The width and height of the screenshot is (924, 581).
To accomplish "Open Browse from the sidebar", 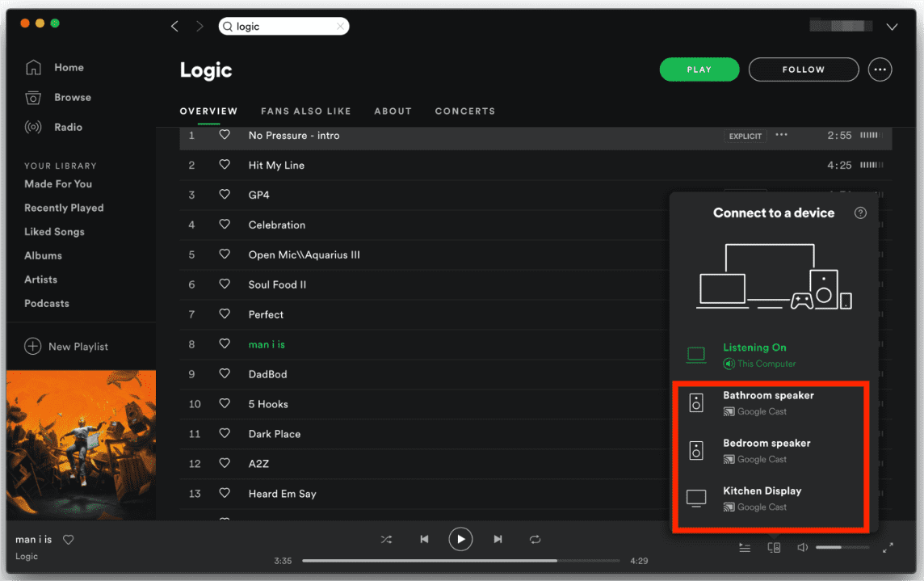I will [x=33, y=98].
